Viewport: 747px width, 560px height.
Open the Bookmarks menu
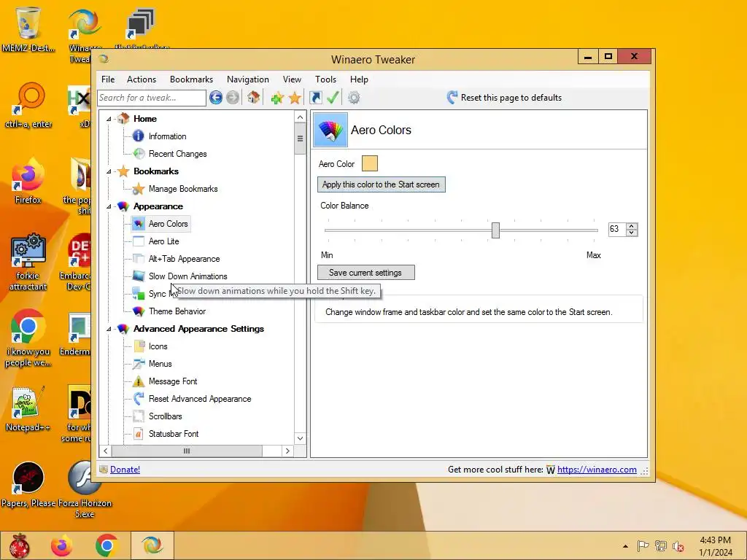coord(192,79)
